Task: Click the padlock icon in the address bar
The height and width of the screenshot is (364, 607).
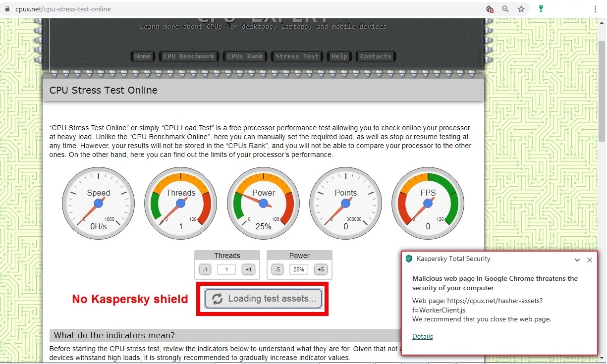Action: point(7,9)
